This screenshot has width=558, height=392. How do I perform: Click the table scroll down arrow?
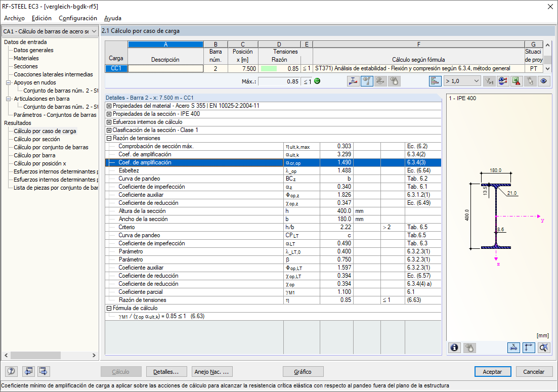pyautogui.click(x=548, y=69)
